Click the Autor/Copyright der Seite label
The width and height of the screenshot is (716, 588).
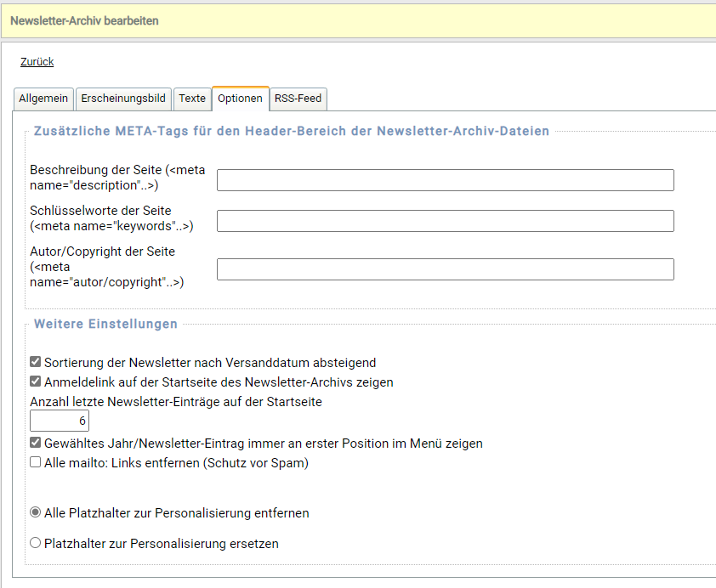tap(102, 252)
